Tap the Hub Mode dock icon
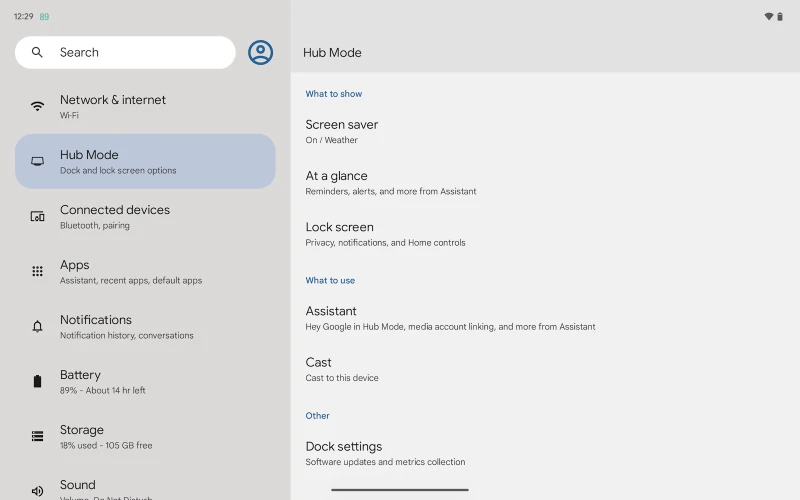This screenshot has height=500, width=800. point(37,161)
